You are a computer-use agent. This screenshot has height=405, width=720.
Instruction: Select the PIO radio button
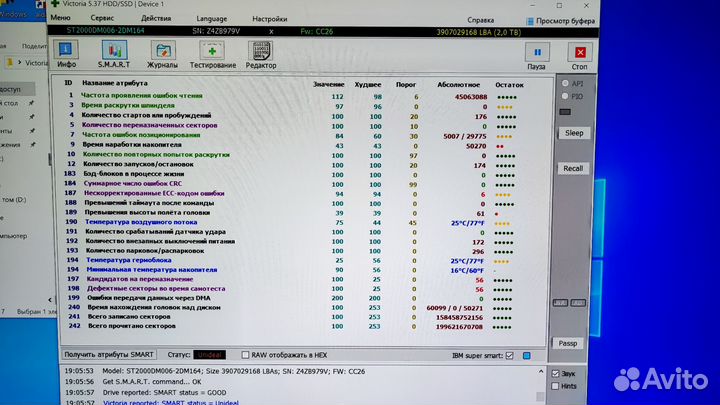[x=565, y=97]
